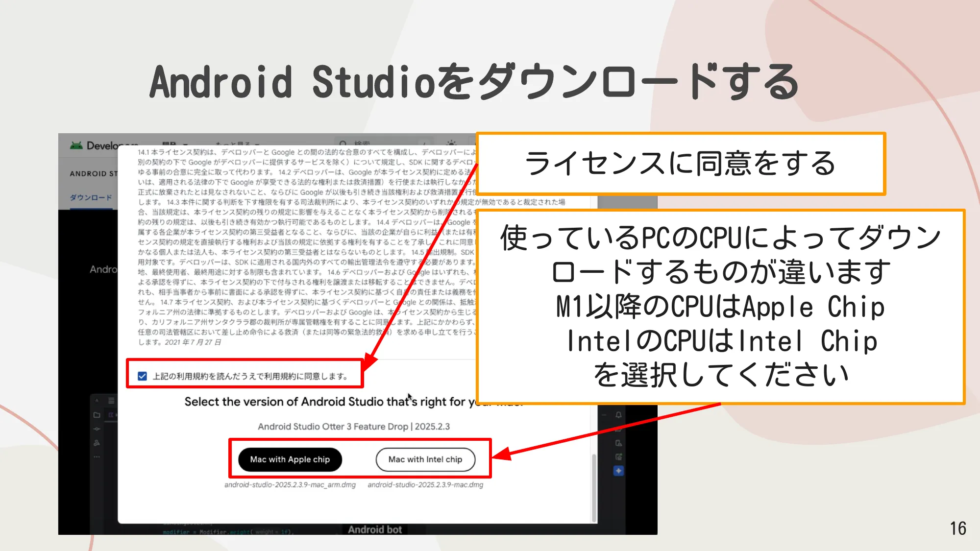The height and width of the screenshot is (551, 980).
Task: Click the more tool windows ellipsis icon
Action: 97,457
